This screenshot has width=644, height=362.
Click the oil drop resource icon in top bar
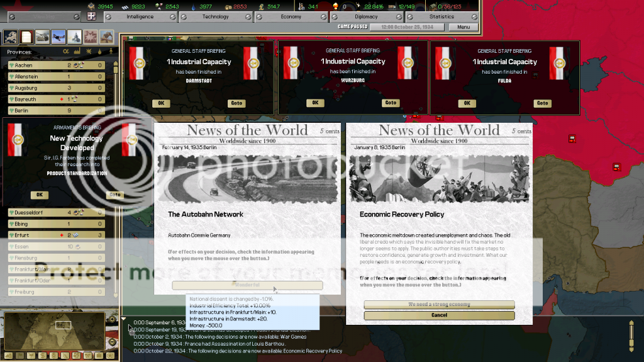(x=194, y=6)
